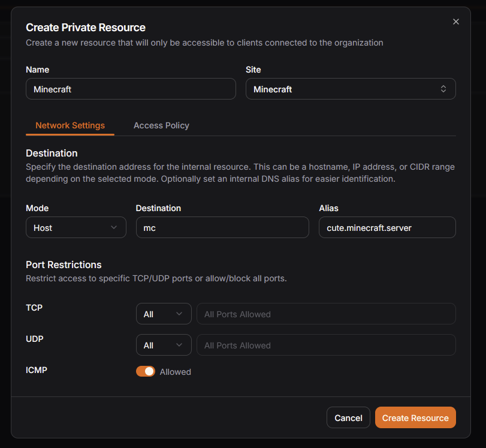Switch to the Access Policy tab

click(161, 125)
